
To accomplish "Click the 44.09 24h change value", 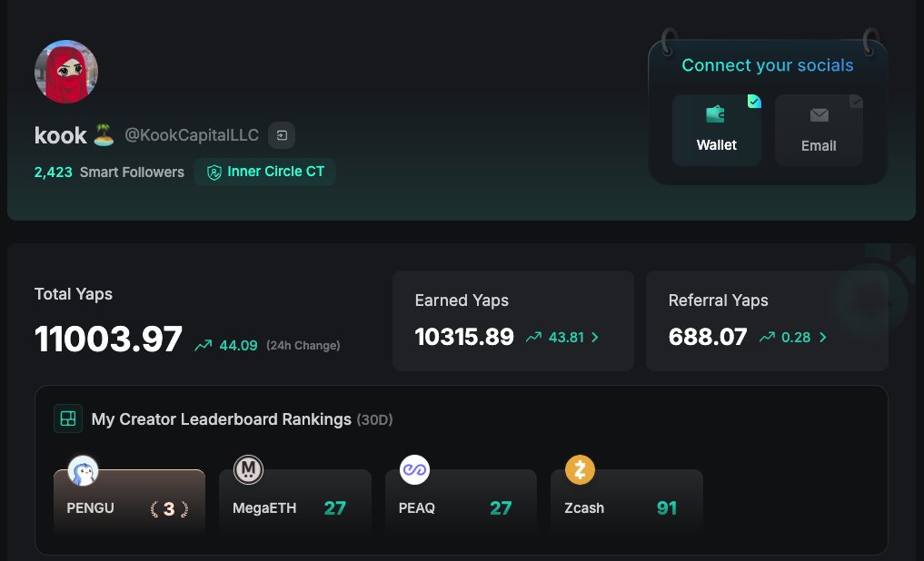I will 239,346.
